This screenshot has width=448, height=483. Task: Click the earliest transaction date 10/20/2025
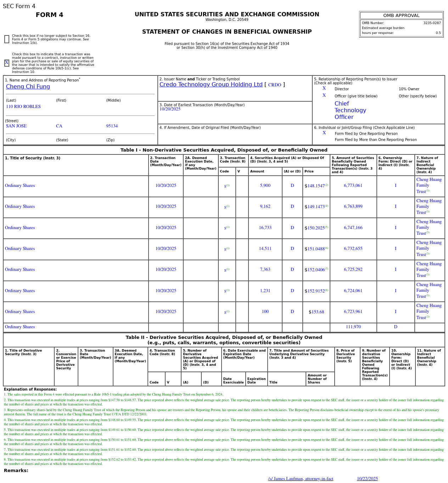tap(170, 109)
